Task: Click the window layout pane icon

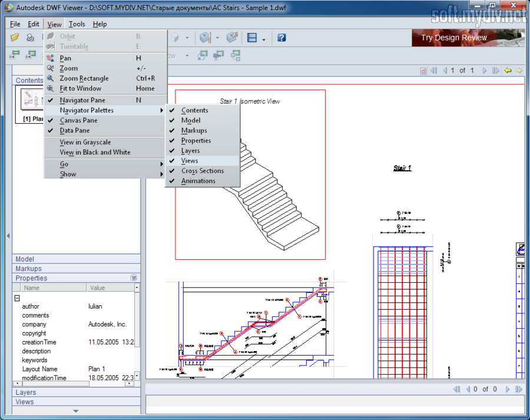Action: [x=252, y=38]
